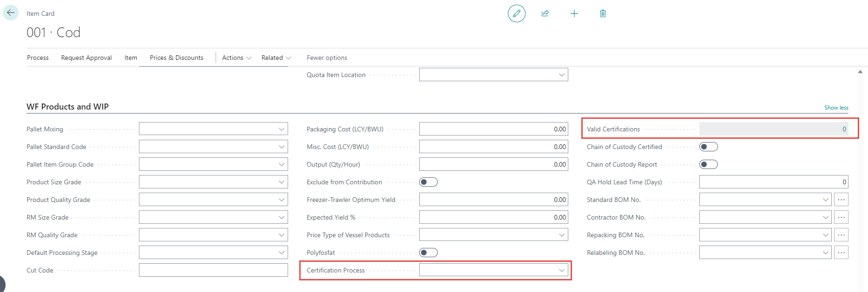Click the back arrow button
Viewport: 868px width, 292px height.
(11, 13)
